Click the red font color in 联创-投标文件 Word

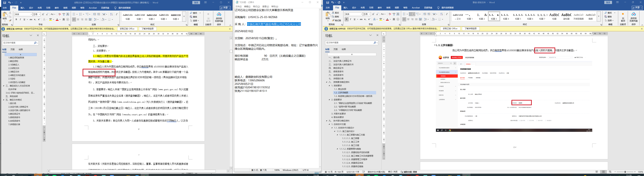pos(387,19)
